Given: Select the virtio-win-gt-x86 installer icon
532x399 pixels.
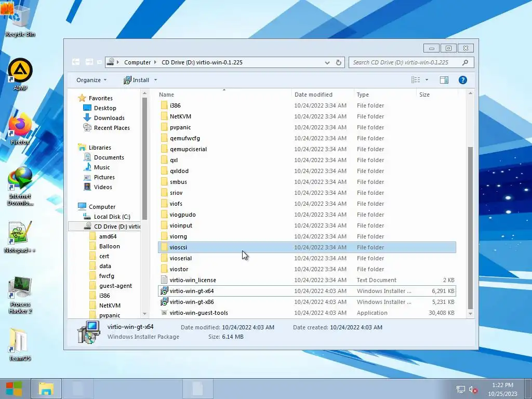Looking at the screenshot, I should (x=164, y=302).
